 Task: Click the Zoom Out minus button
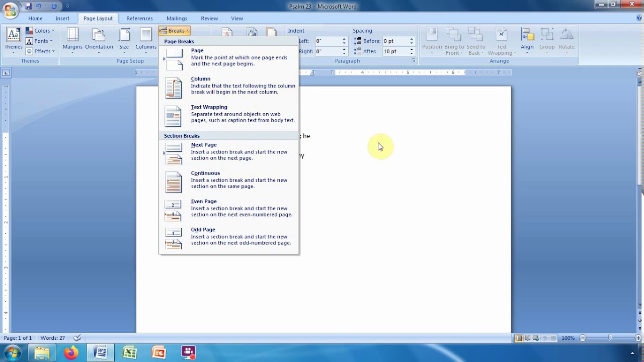583,338
